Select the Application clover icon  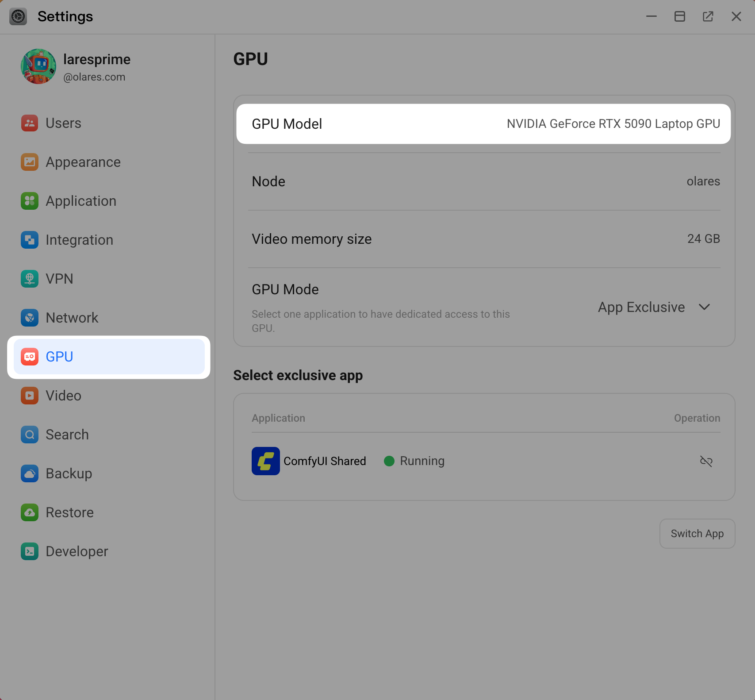click(30, 201)
